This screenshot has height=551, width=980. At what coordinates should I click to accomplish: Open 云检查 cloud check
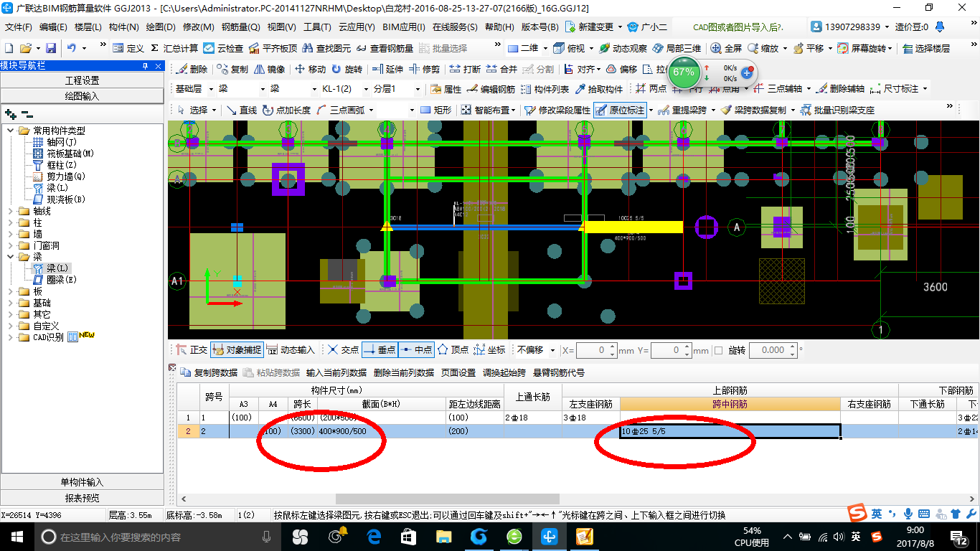[223, 48]
